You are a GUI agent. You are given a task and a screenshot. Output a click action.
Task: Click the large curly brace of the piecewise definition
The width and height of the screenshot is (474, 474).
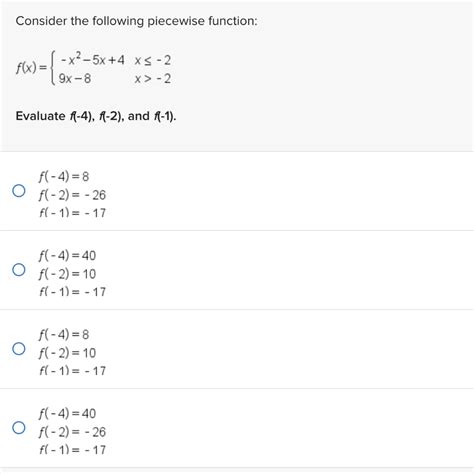53,68
